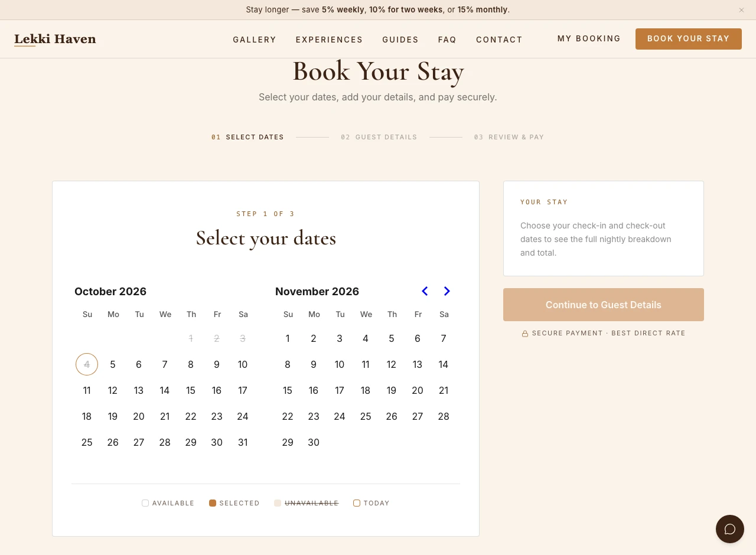Click the Unavailable legend color swatch
Image resolution: width=756 pixels, height=555 pixels.
278,503
